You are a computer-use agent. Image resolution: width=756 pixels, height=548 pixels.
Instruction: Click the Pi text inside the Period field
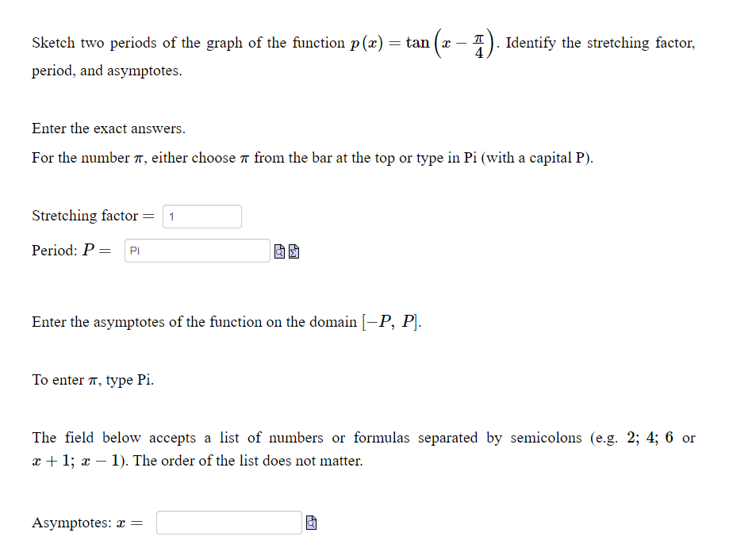click(x=135, y=251)
